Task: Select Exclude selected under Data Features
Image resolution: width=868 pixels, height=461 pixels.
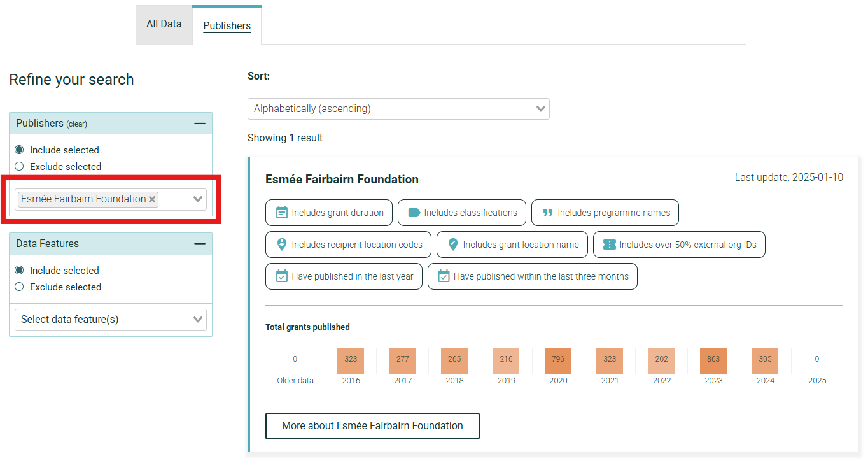Action: pyautogui.click(x=19, y=287)
